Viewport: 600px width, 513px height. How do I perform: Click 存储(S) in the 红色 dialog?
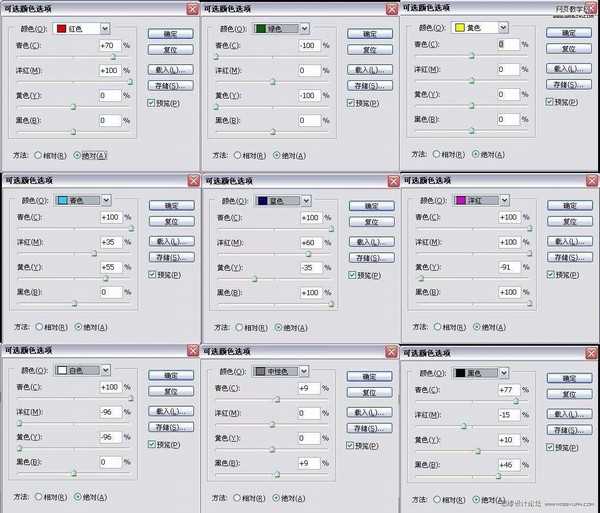click(x=171, y=85)
